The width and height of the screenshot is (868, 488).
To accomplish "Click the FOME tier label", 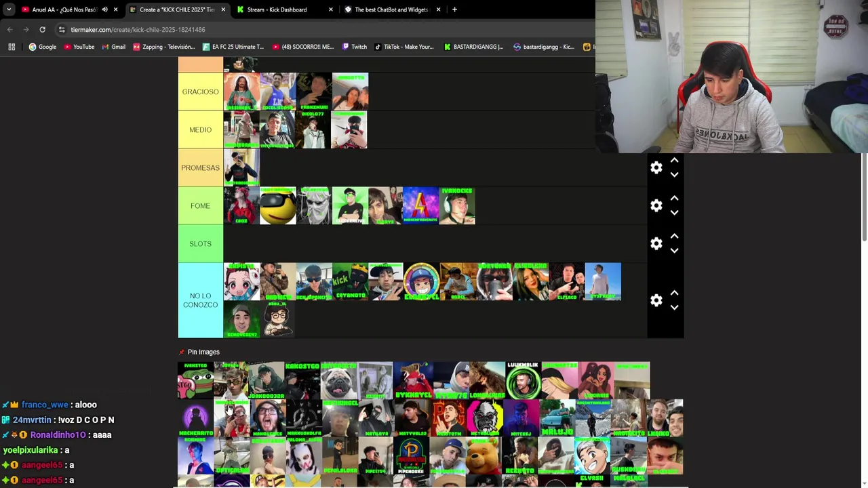I will pos(200,205).
